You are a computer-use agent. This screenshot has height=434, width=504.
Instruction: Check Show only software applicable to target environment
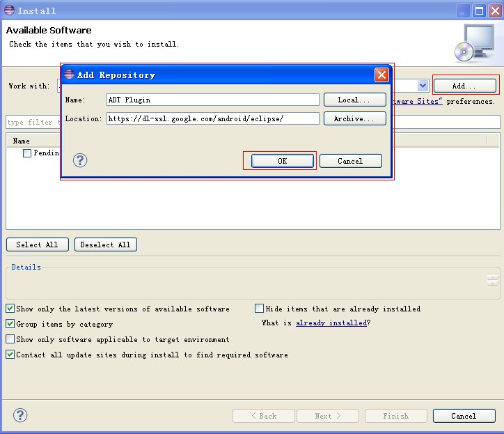(10, 339)
